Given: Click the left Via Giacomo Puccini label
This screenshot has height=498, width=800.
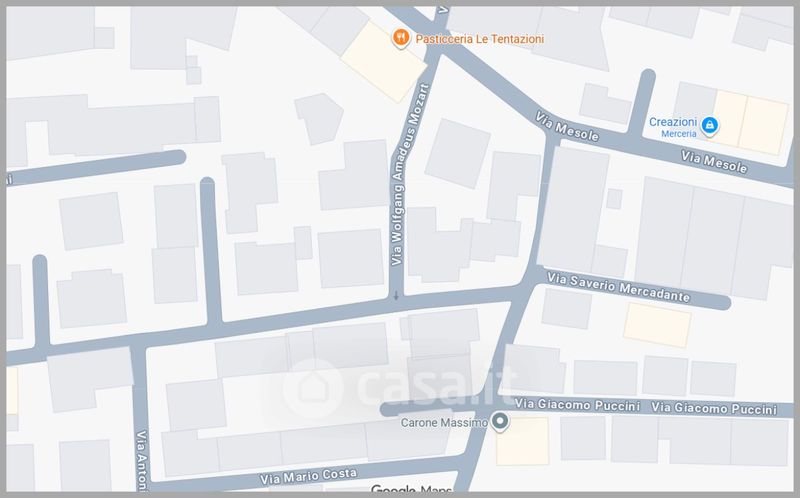Looking at the screenshot, I should coord(577,405).
